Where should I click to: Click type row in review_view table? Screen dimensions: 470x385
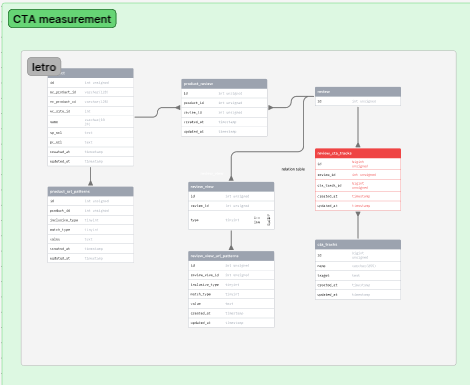click(x=231, y=220)
